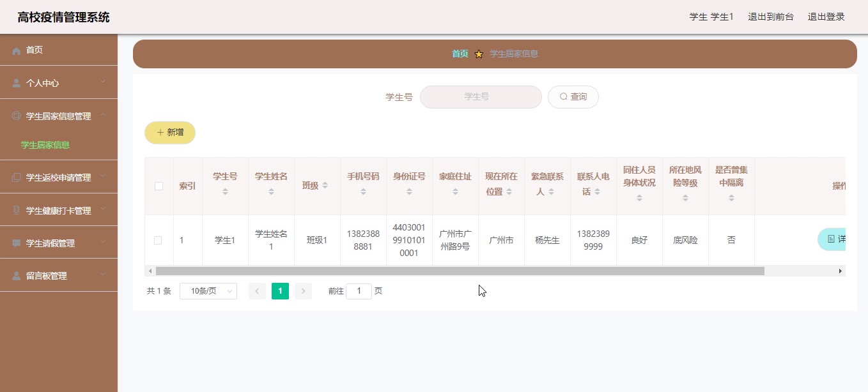Screen dimensions: 868x392
Task: Open the 学生居家信息 submenu item
Action: 45,145
